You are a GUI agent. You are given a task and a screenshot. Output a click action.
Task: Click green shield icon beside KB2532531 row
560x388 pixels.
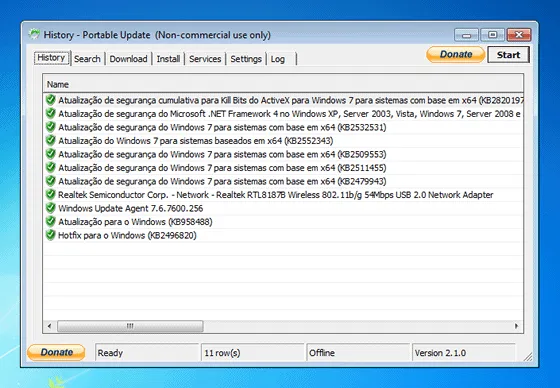point(51,127)
